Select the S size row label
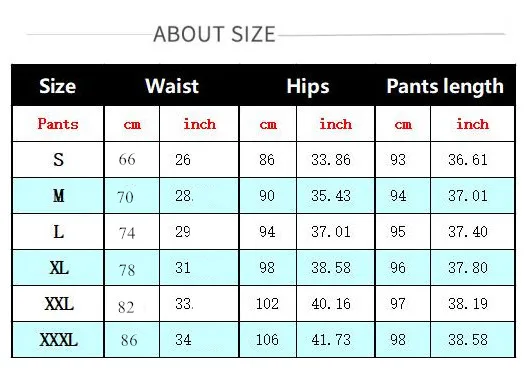Image resolution: width=527 pixels, height=368 pixels. [58, 159]
